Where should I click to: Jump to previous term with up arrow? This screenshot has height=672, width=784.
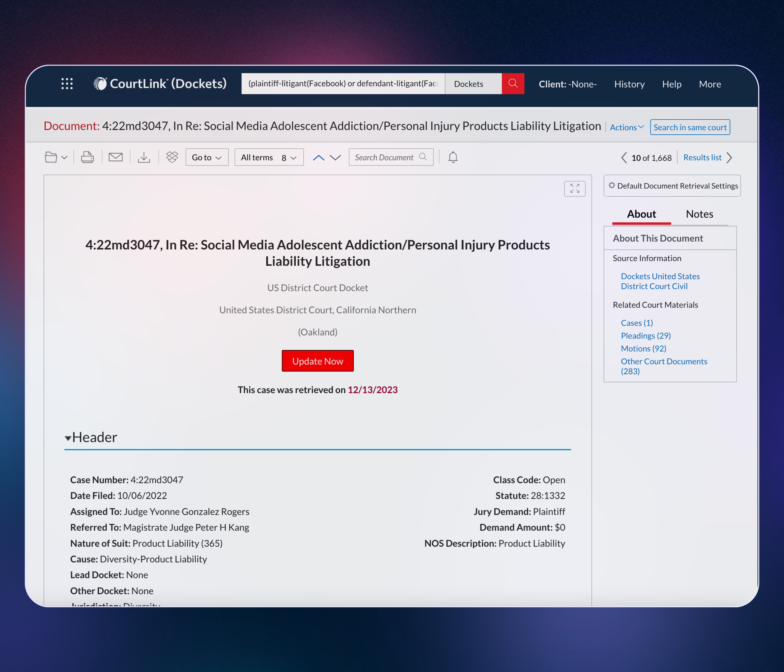pyautogui.click(x=319, y=157)
